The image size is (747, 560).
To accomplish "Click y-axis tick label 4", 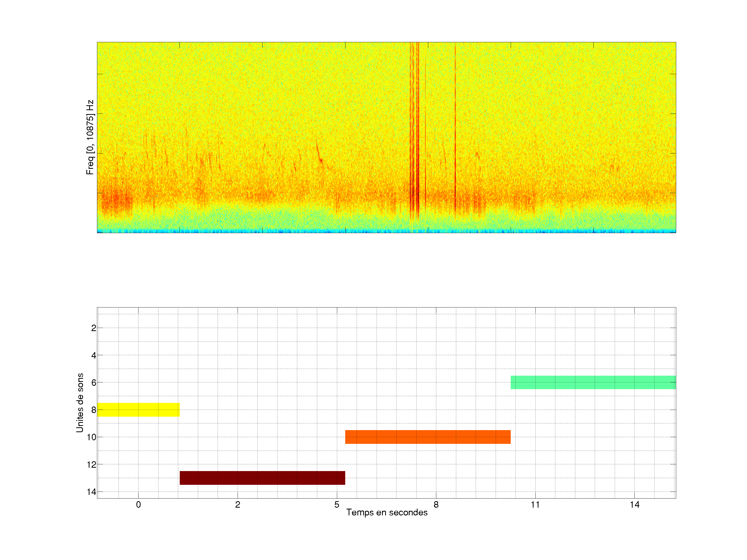I will pos(94,355).
